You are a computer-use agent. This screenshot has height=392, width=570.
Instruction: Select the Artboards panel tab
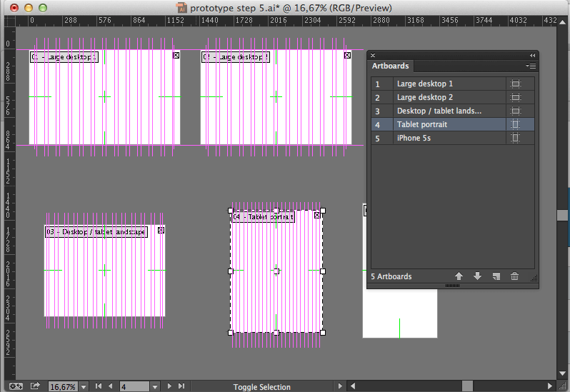391,66
